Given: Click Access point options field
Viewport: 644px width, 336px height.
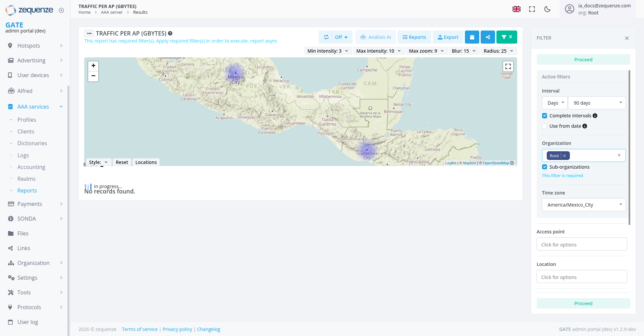Looking at the screenshot, I should [582, 244].
